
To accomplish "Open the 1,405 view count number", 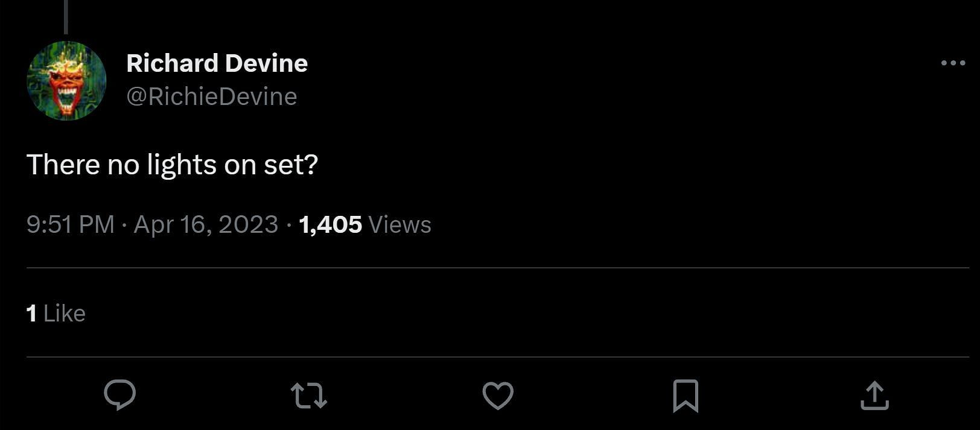I will 330,224.
